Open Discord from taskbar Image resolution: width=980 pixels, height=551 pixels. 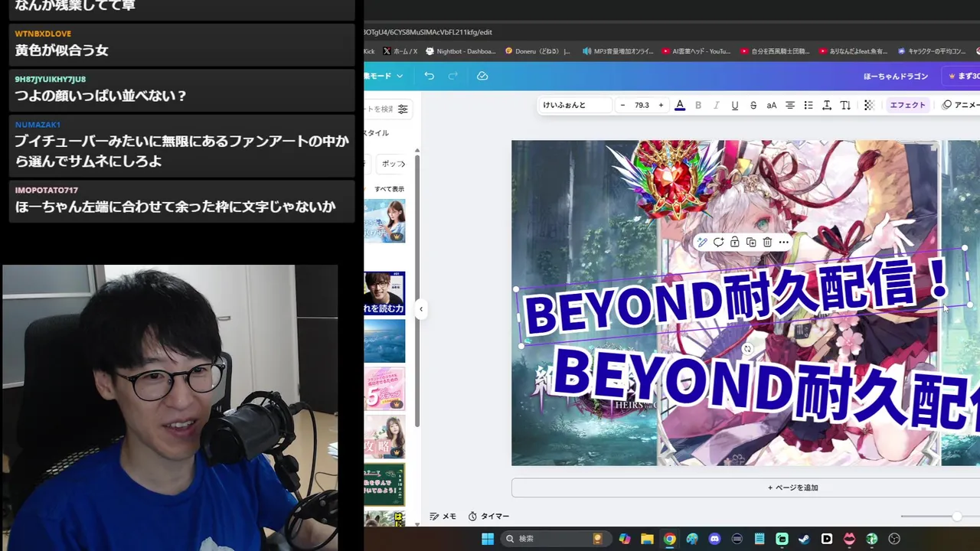click(714, 539)
